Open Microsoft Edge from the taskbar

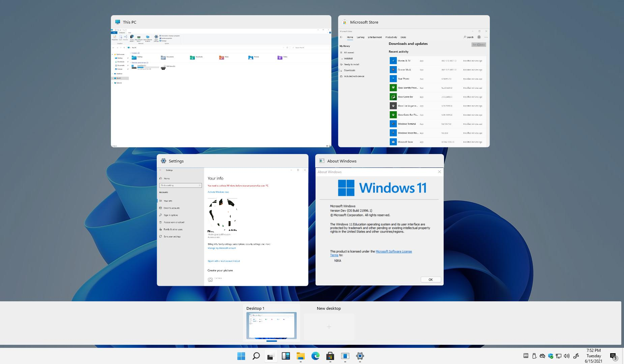(315, 356)
